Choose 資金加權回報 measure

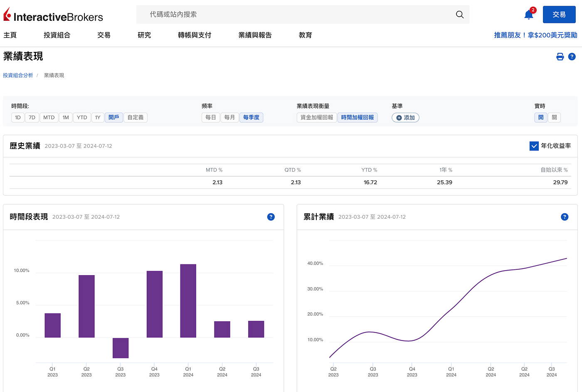click(x=317, y=118)
